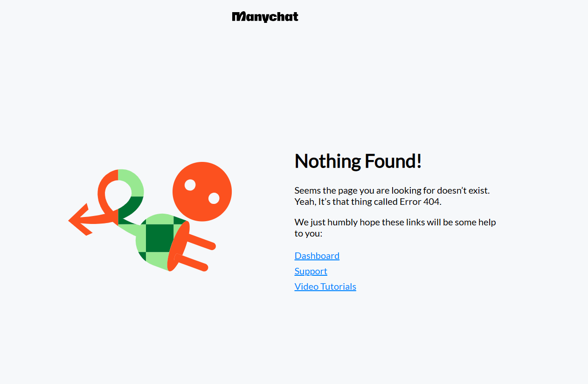Click the lower-right white eye on orange head
Image resolution: width=588 pixels, height=384 pixels.
click(214, 198)
